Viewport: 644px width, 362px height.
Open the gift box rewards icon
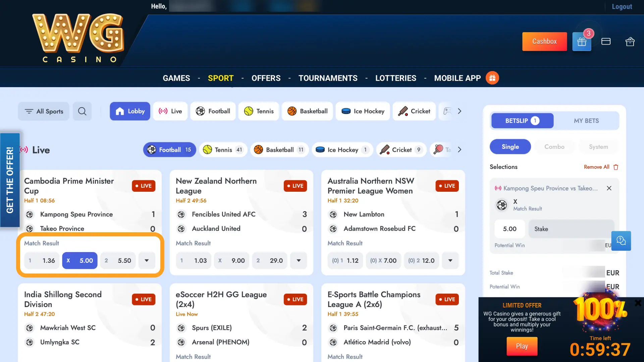point(582,42)
